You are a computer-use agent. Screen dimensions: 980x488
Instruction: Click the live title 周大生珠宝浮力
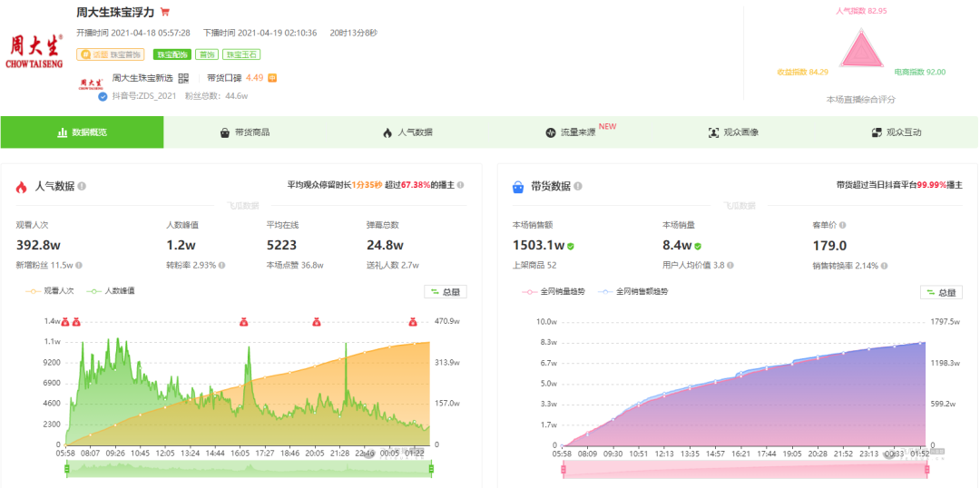pyautogui.click(x=116, y=12)
